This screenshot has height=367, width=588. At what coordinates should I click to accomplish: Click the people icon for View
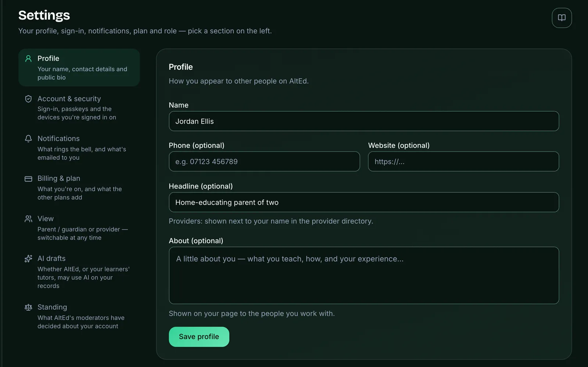[28, 219]
